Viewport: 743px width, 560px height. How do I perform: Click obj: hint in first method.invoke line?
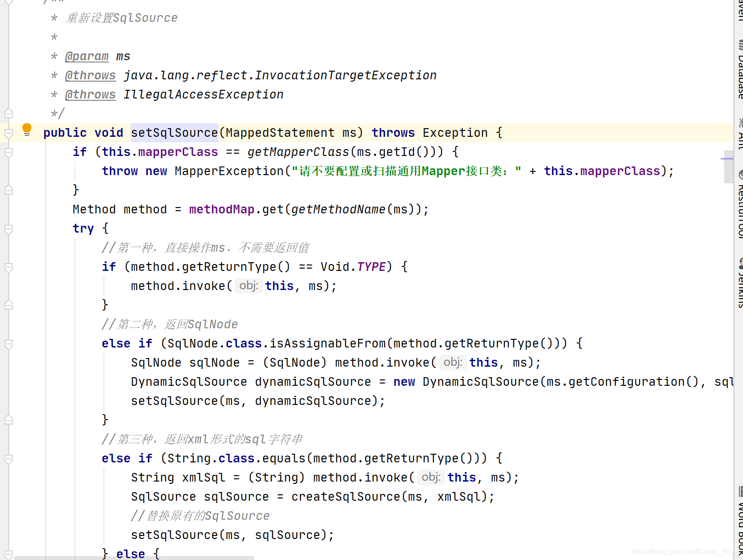tap(249, 286)
